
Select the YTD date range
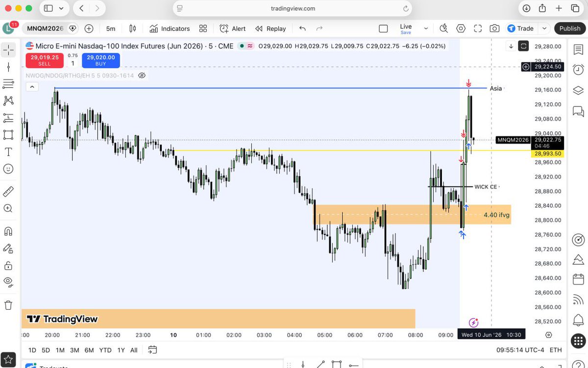105,350
